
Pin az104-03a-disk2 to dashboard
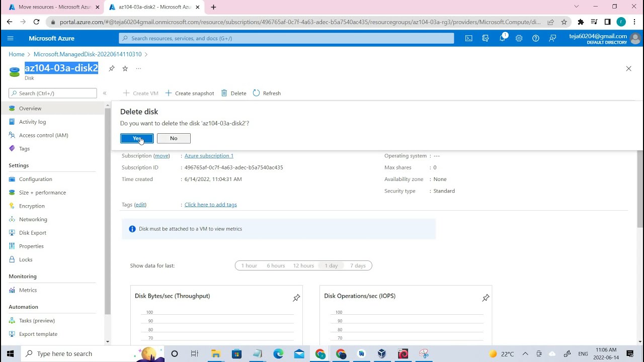(112, 68)
